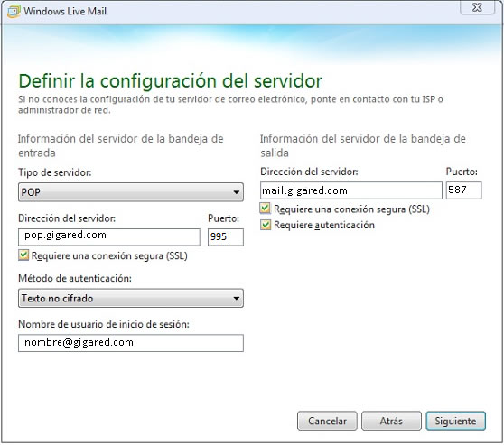Toggle outgoing server SSL checkbox

coord(266,209)
